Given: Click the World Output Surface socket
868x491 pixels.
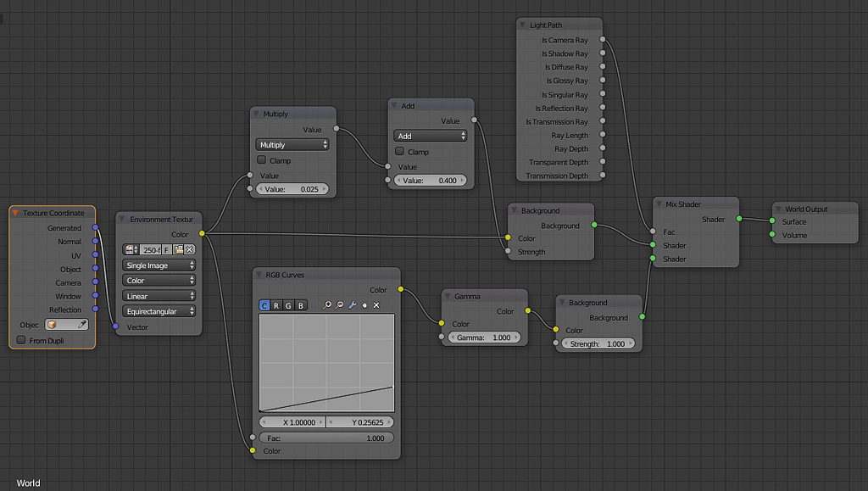Looking at the screenshot, I should point(772,220).
